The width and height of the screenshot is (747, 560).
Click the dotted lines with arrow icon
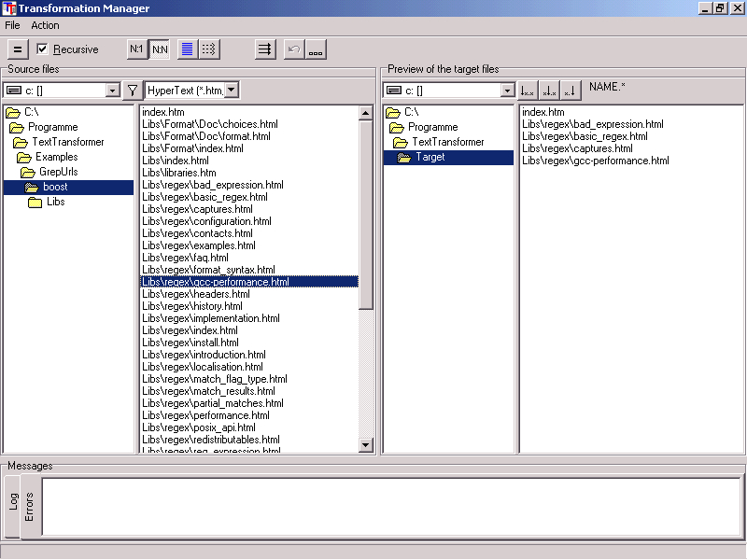(x=209, y=49)
